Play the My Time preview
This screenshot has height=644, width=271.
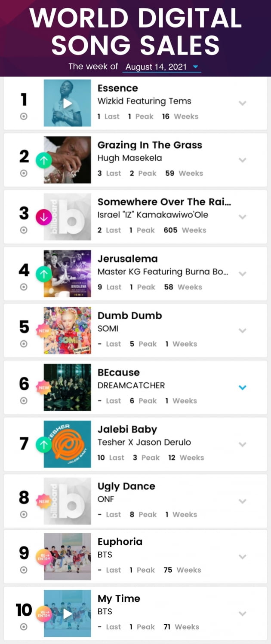point(68,613)
